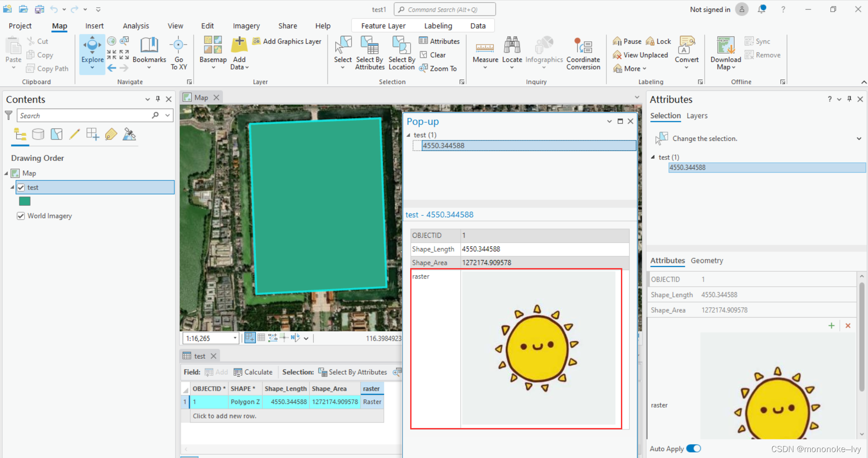This screenshot has height=458, width=868.
Task: Collapse the Map tree node
Action: pyautogui.click(x=6, y=173)
